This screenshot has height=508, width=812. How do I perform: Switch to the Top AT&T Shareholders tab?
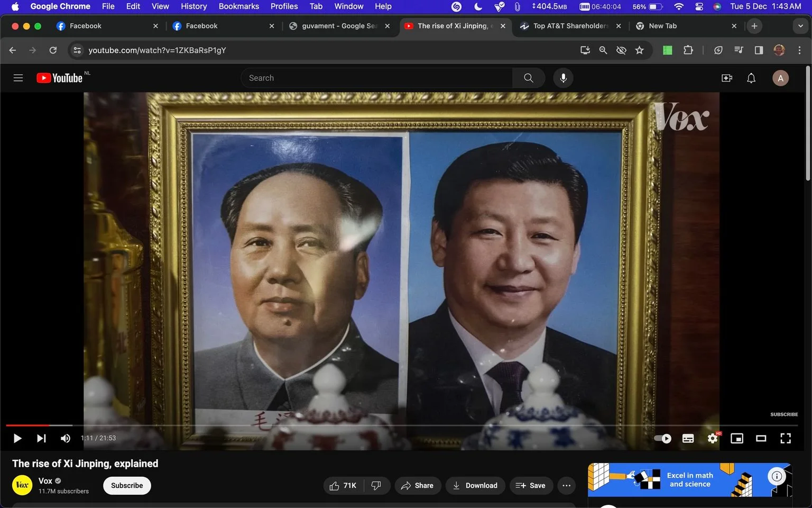click(x=570, y=26)
